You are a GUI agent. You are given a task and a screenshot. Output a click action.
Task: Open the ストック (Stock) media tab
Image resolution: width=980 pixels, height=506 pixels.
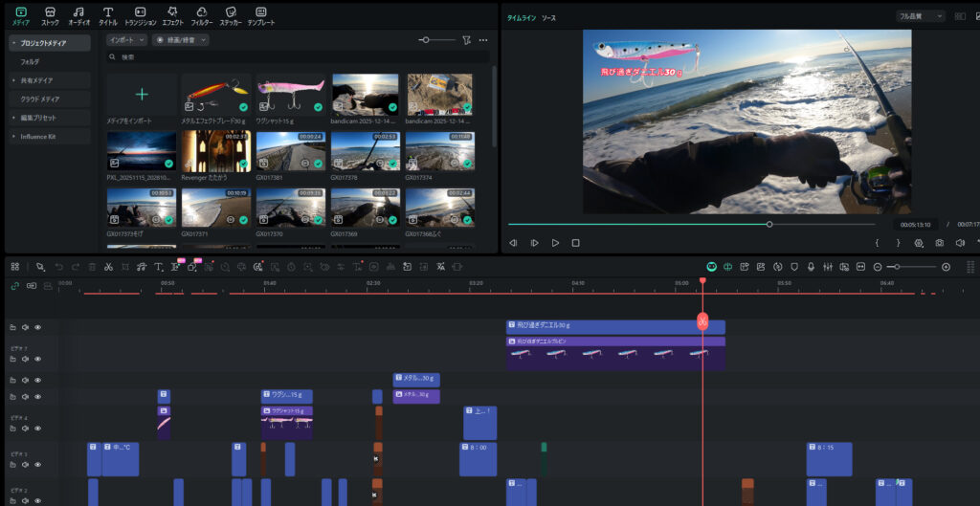click(x=50, y=15)
